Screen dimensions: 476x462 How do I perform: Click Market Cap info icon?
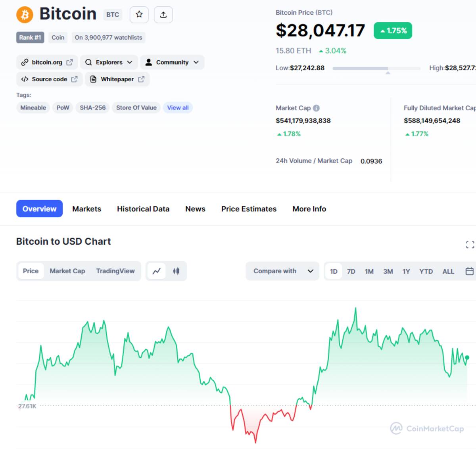pyautogui.click(x=316, y=108)
